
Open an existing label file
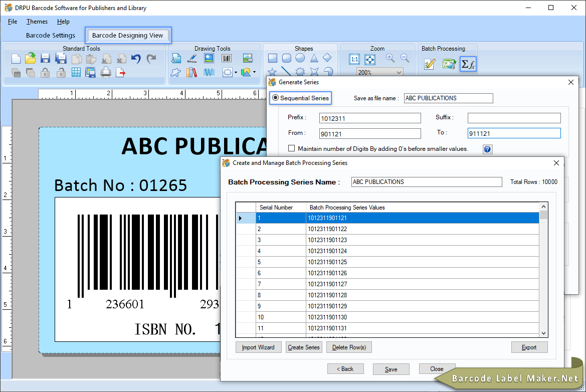tap(30, 58)
